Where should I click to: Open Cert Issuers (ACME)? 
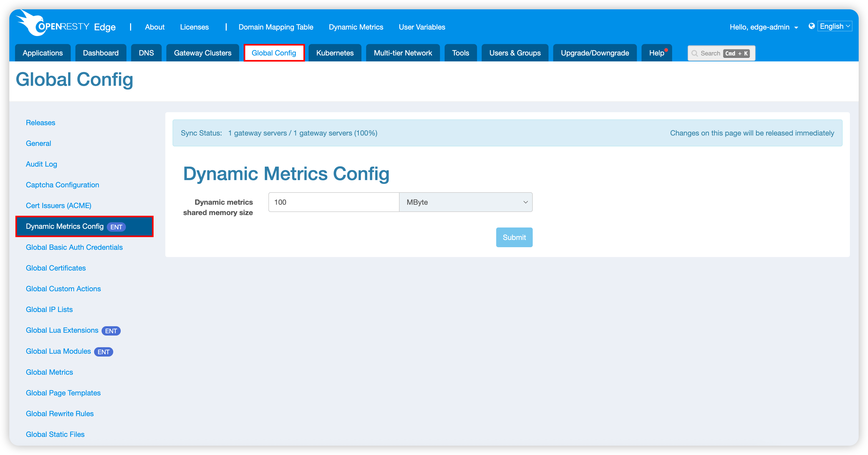pyautogui.click(x=59, y=205)
